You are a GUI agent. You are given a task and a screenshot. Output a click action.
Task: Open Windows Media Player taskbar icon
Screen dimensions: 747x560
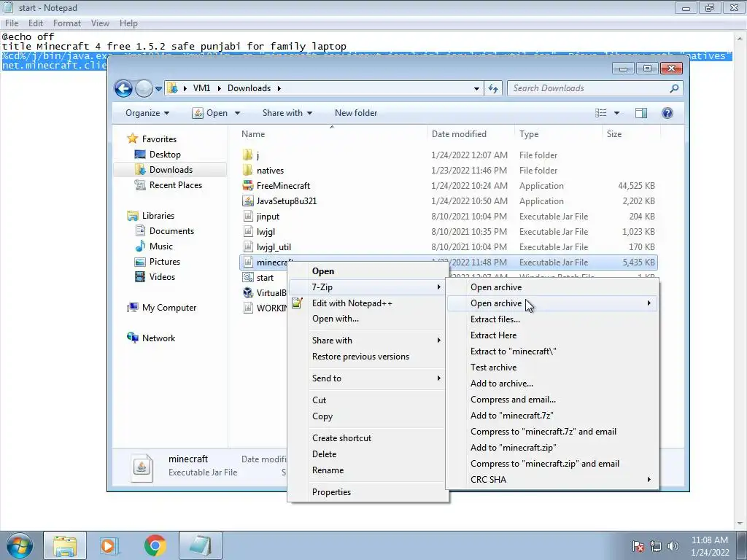point(109,545)
